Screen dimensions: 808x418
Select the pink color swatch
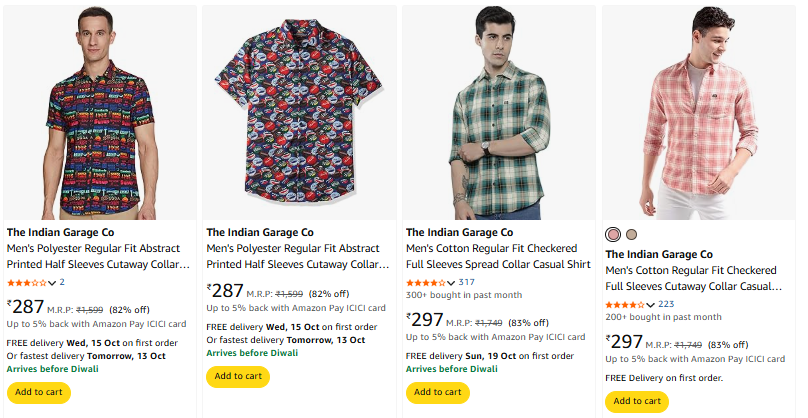pos(613,234)
